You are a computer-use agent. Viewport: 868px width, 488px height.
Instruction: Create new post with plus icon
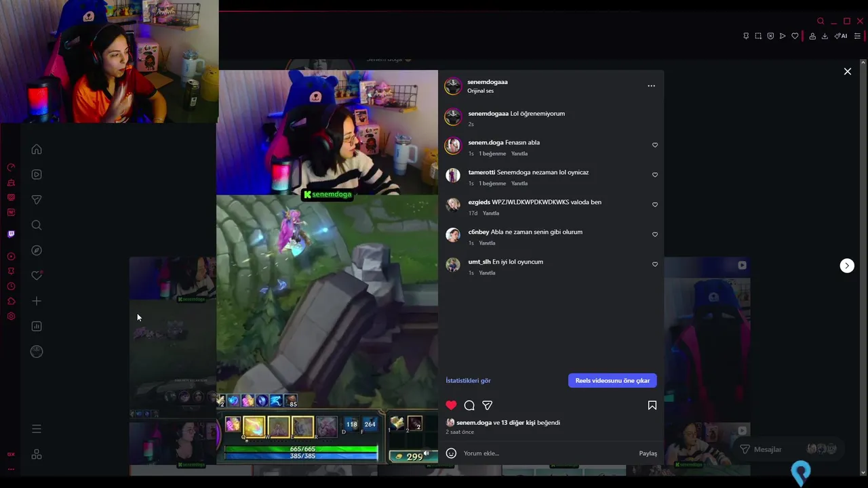(37, 301)
